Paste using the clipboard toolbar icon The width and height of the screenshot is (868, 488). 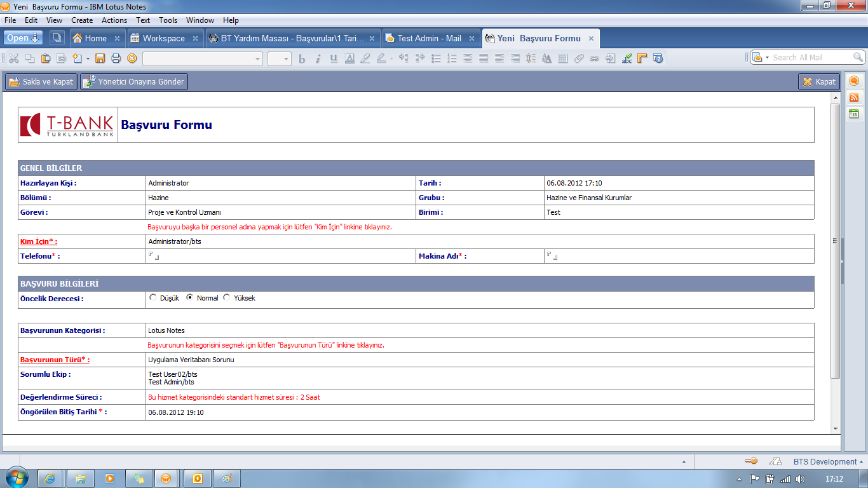pyautogui.click(x=46, y=58)
